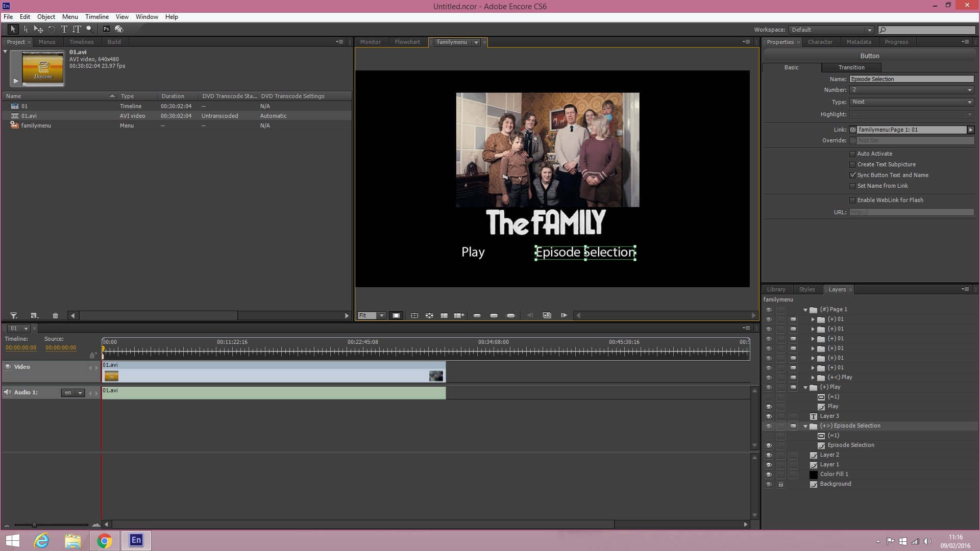
Task: Open the button Type dropdown
Action: click(x=969, y=102)
